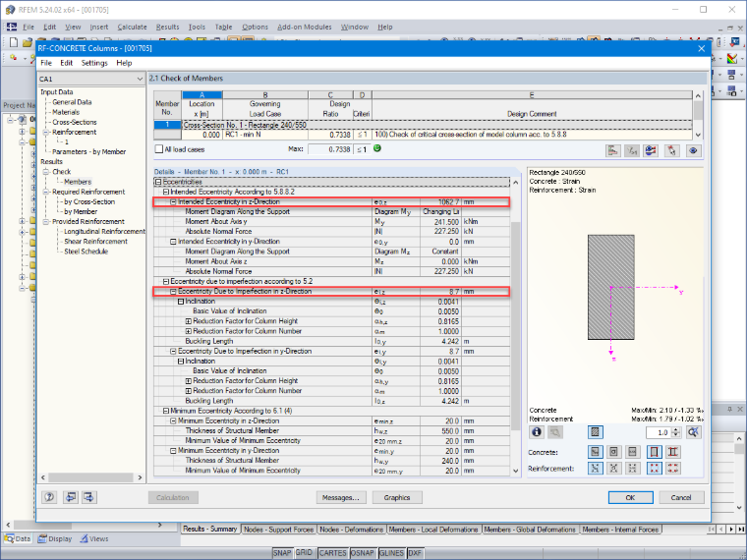Select Longitudinal Reinforcement tree item

coord(104,232)
